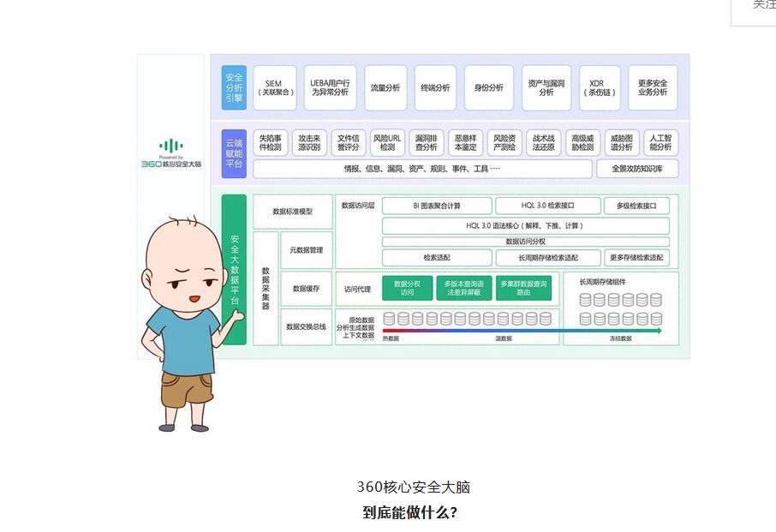Screen dimensions: 776x532
Task: Click the 360 核心安全大脑 logo
Action: coord(171,152)
